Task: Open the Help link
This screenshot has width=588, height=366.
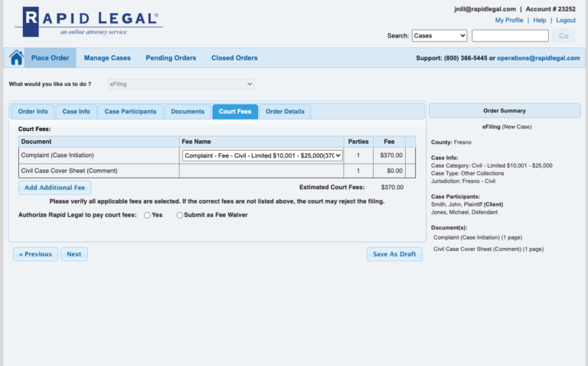Action: tap(540, 20)
